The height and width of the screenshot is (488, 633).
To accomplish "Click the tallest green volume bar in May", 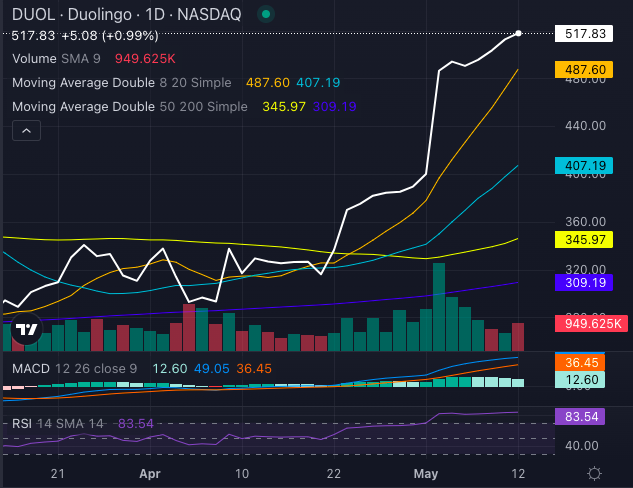I will [x=439, y=307].
